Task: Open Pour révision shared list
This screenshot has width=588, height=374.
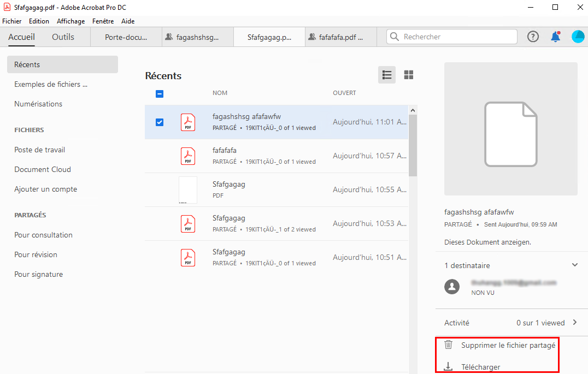Action: pos(36,254)
